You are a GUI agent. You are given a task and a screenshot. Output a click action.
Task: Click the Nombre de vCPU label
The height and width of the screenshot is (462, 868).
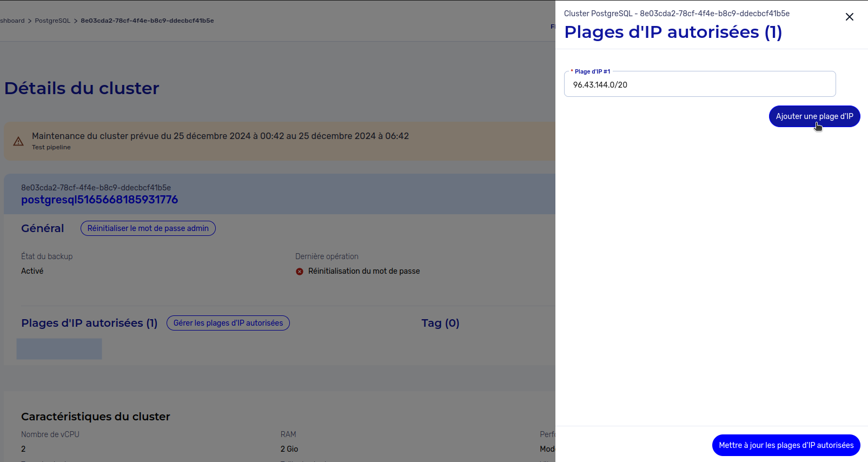[50, 434]
